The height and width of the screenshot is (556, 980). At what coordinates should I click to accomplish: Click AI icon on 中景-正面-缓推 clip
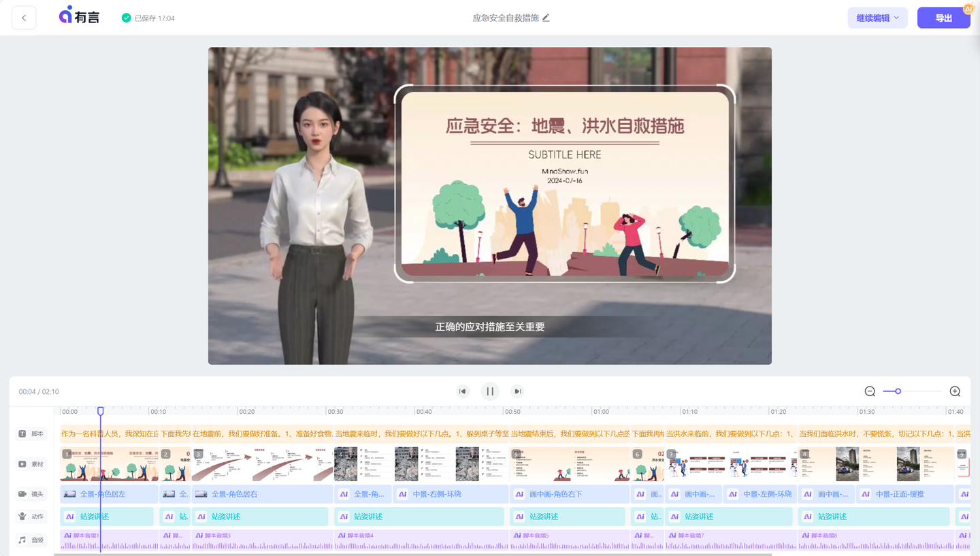[x=866, y=494]
